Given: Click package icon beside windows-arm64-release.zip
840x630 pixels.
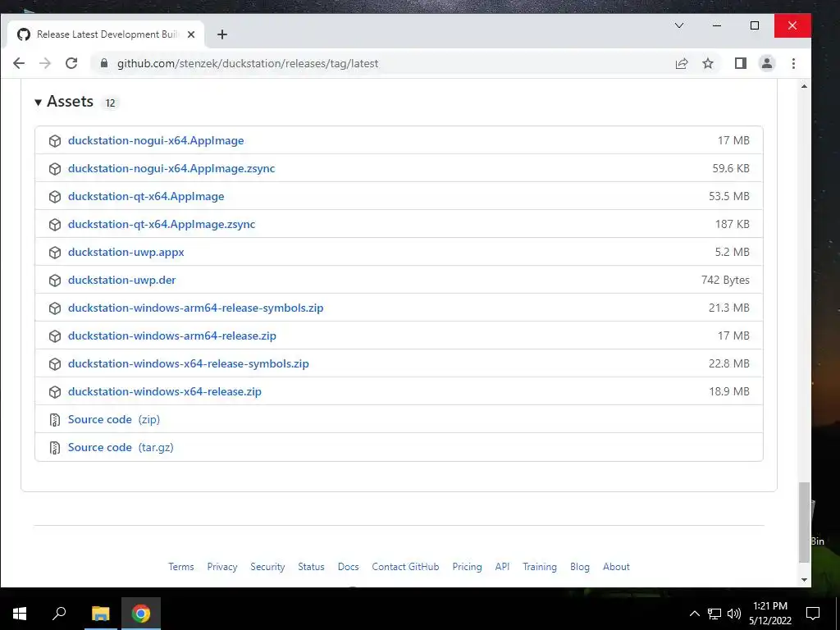Looking at the screenshot, I should click(55, 336).
